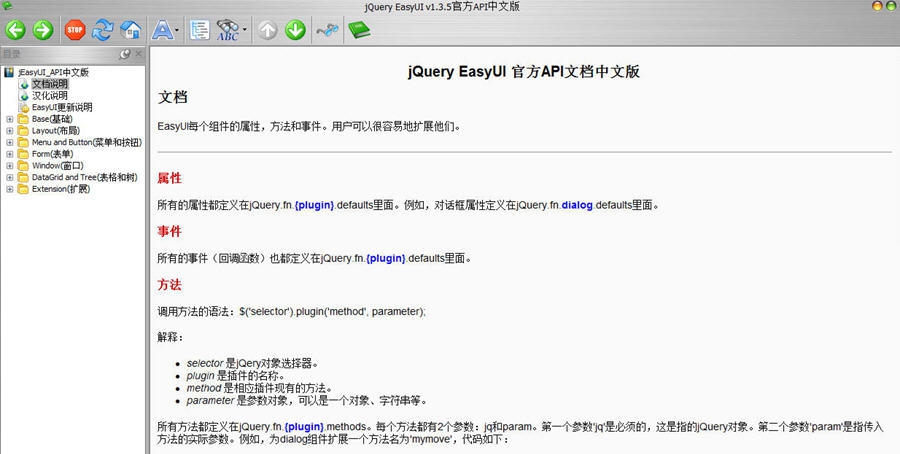The image size is (900, 454).
Task: Select DataGrid and Tree(表格和树) label
Action: (85, 177)
